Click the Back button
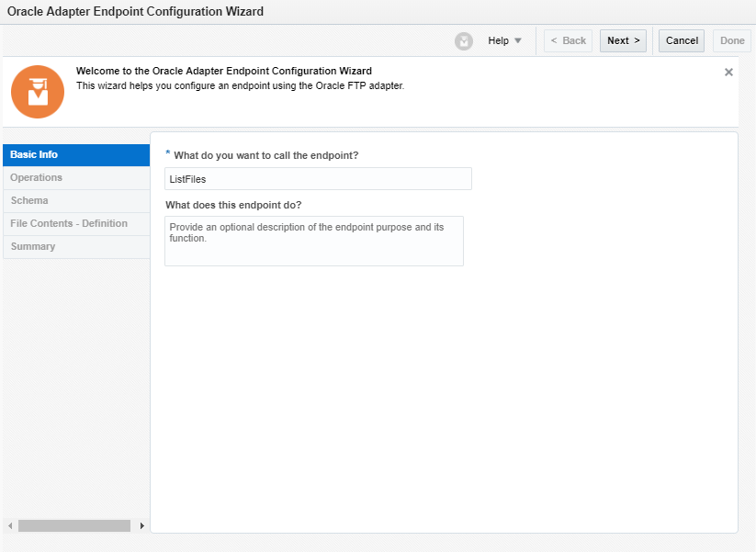This screenshot has width=756, height=552. (x=568, y=41)
